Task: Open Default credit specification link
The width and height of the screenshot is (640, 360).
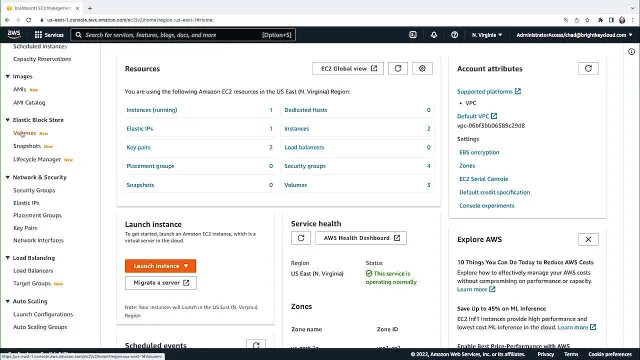Action: (495, 192)
